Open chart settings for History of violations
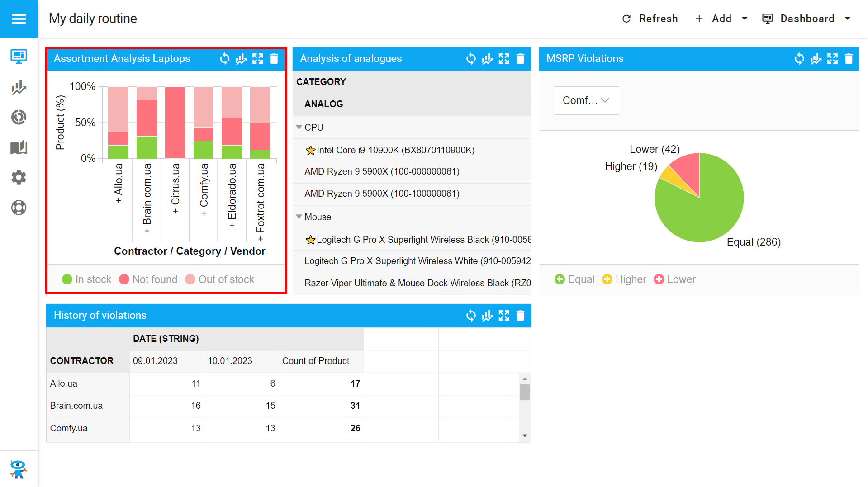 pos(488,316)
